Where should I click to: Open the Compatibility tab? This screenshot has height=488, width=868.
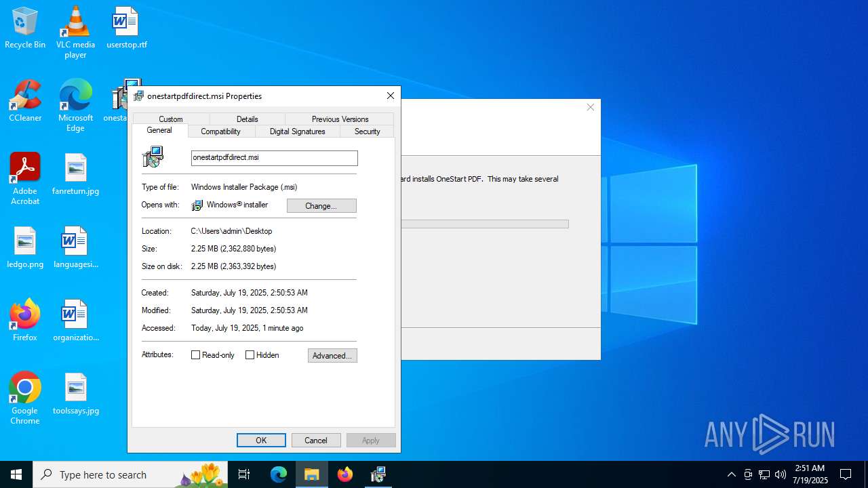(220, 131)
